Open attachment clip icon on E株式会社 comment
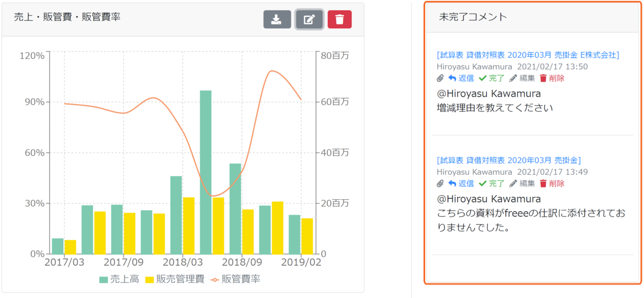 click(441, 78)
